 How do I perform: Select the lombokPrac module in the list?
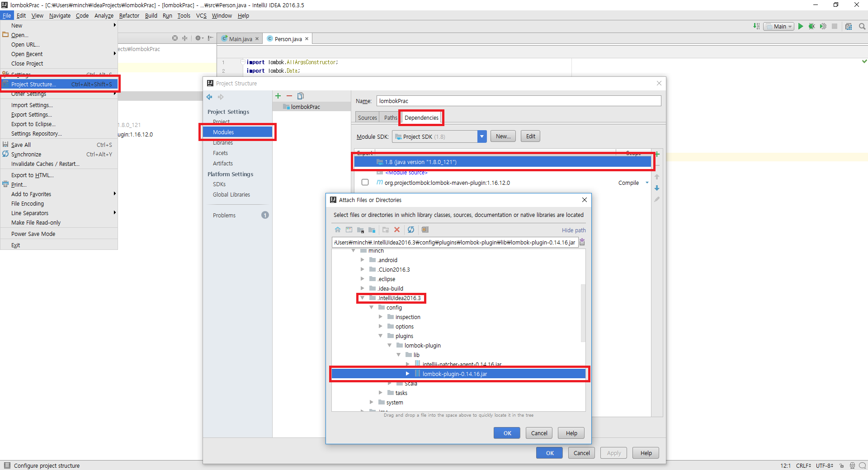pos(311,107)
